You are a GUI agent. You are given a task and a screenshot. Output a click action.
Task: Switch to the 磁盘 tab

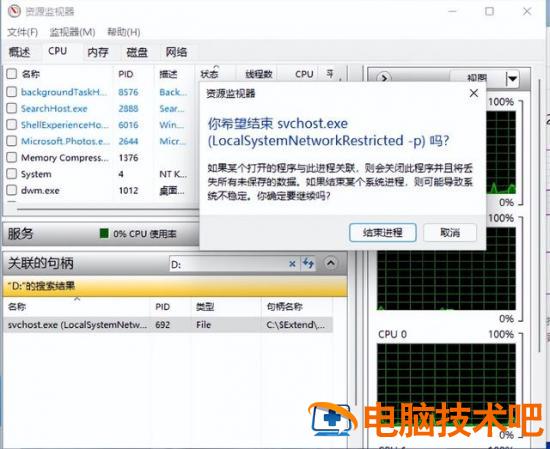137,52
